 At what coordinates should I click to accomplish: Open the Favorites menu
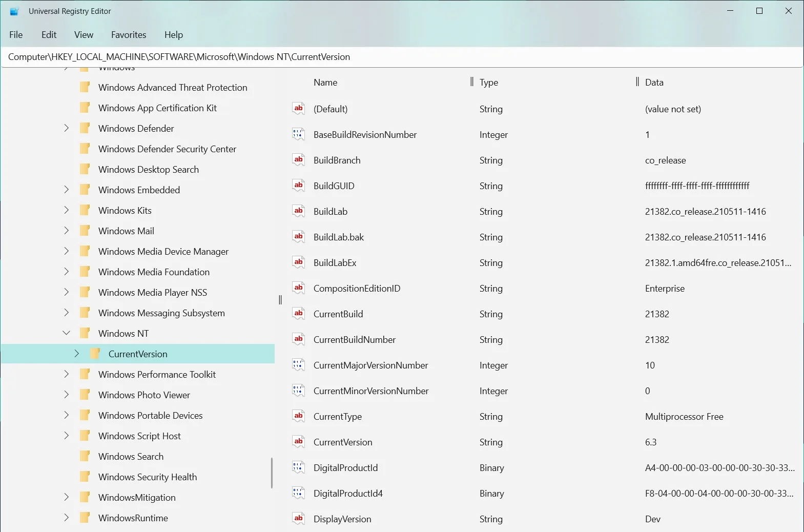click(129, 35)
